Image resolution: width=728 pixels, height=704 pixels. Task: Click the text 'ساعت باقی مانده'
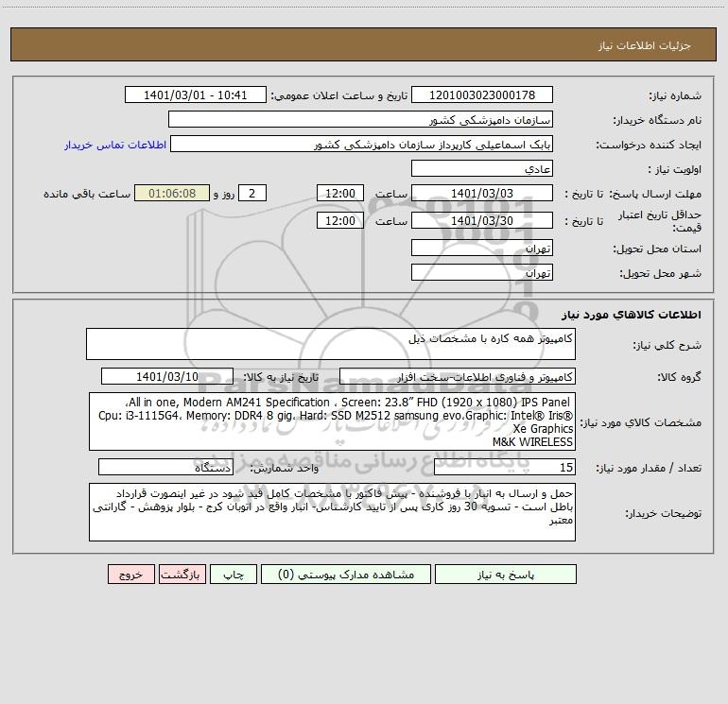point(87,194)
